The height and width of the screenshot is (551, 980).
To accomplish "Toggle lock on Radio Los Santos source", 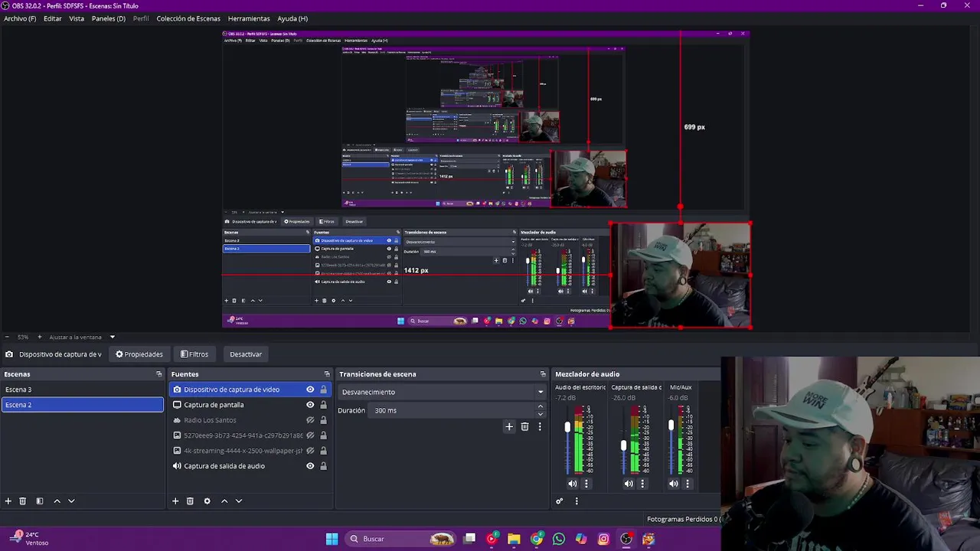I will [x=323, y=420].
